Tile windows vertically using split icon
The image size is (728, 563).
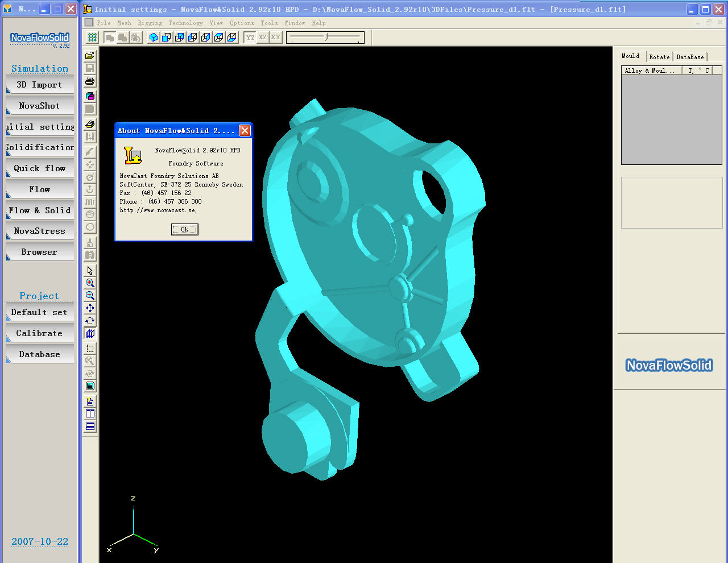coord(90,414)
